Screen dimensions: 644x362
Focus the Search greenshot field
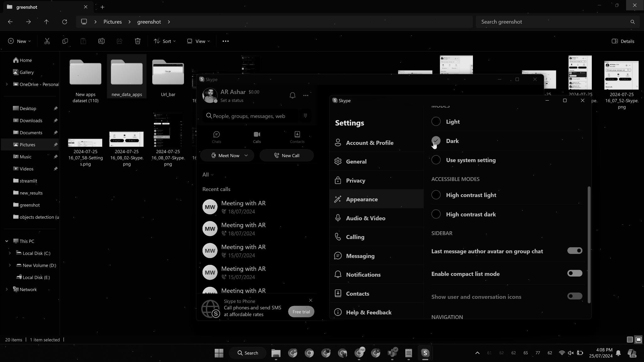click(557, 22)
